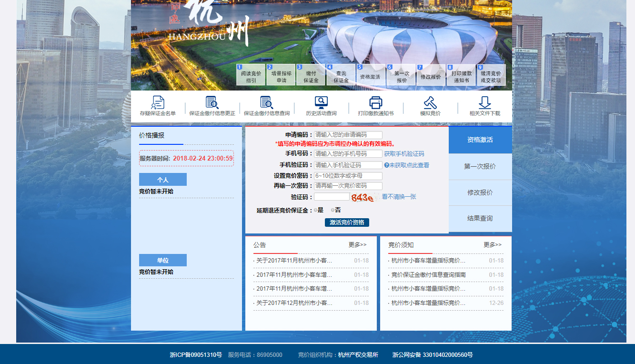The height and width of the screenshot is (364, 635).
Task: Click the 历史活动查询 monitor icon
Action: point(321,102)
